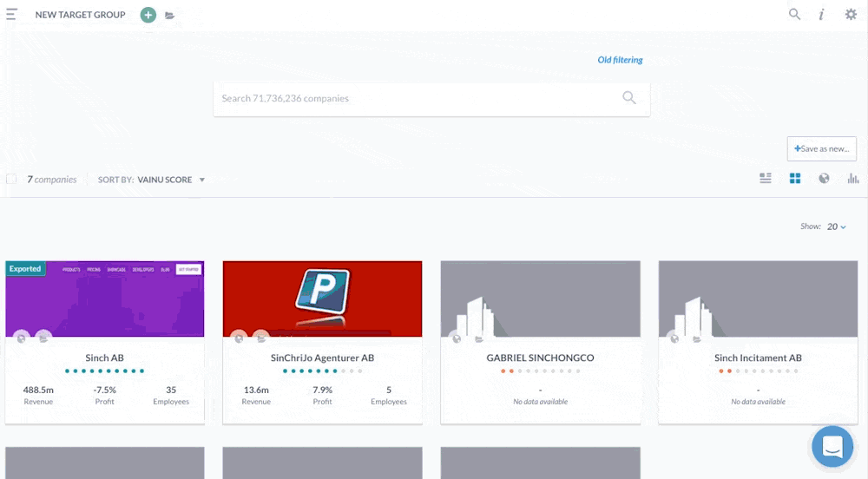The height and width of the screenshot is (479, 868).
Task: Open the settings gear
Action: [851, 15]
